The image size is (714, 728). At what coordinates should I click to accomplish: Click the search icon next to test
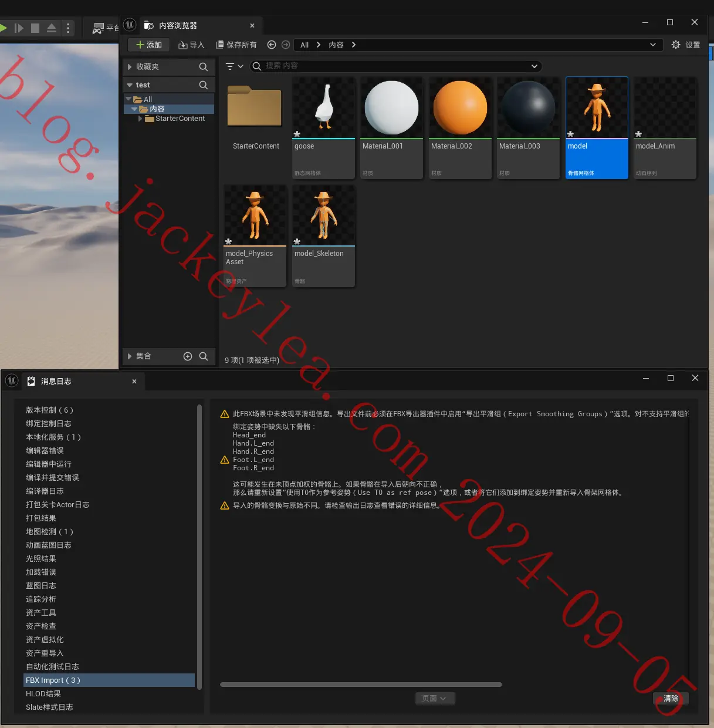pos(204,85)
